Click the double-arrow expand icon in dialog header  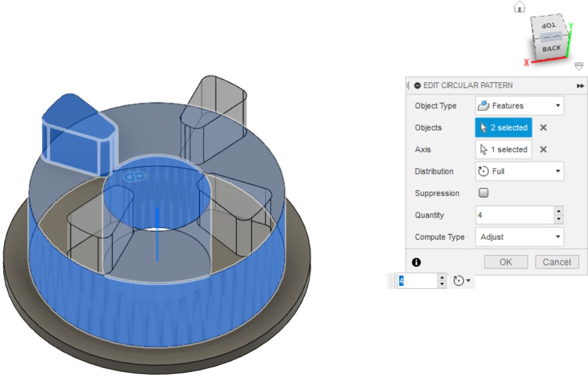580,85
